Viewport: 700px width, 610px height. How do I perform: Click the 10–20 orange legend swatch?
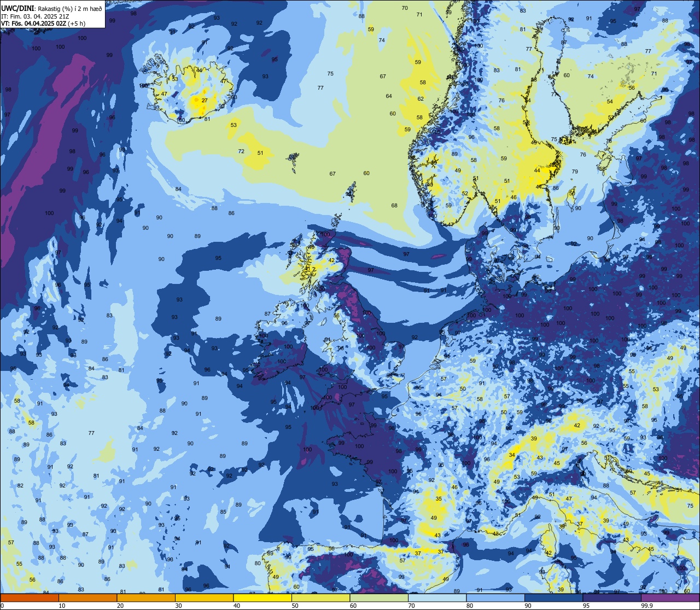click(x=87, y=597)
